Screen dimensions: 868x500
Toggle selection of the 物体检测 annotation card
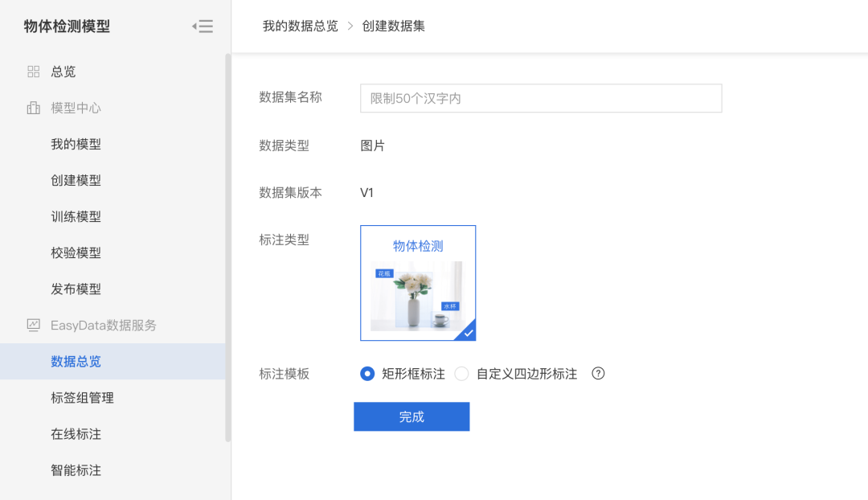click(x=418, y=283)
